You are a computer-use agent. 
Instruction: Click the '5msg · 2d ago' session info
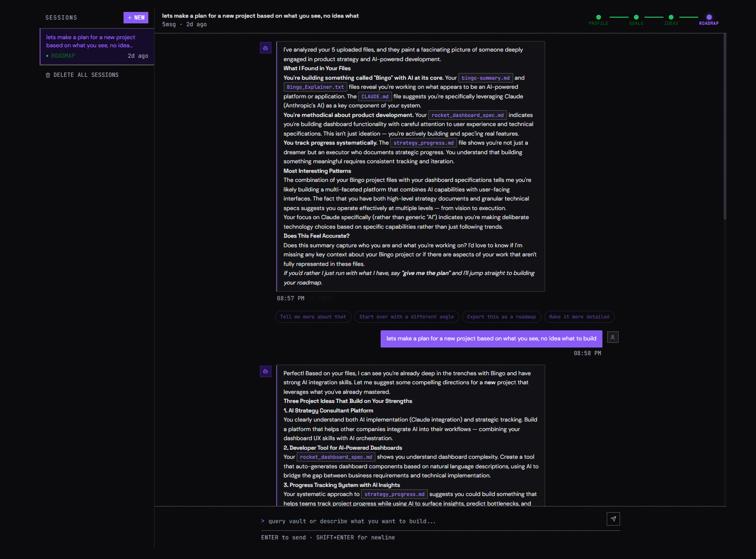185,24
